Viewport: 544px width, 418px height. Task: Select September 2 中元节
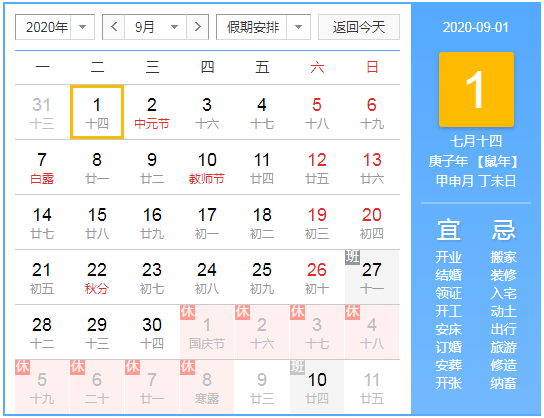coord(152,112)
